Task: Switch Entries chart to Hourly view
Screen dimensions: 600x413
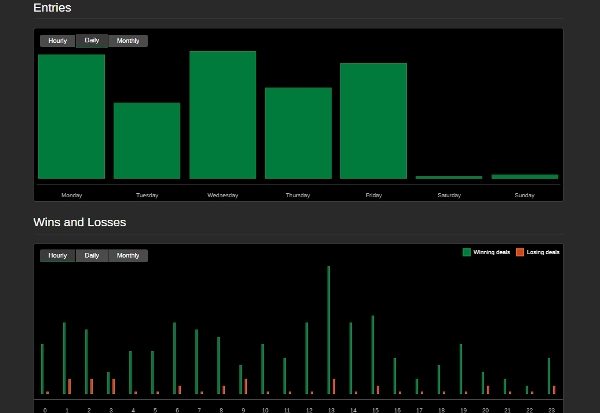Action: (x=57, y=41)
